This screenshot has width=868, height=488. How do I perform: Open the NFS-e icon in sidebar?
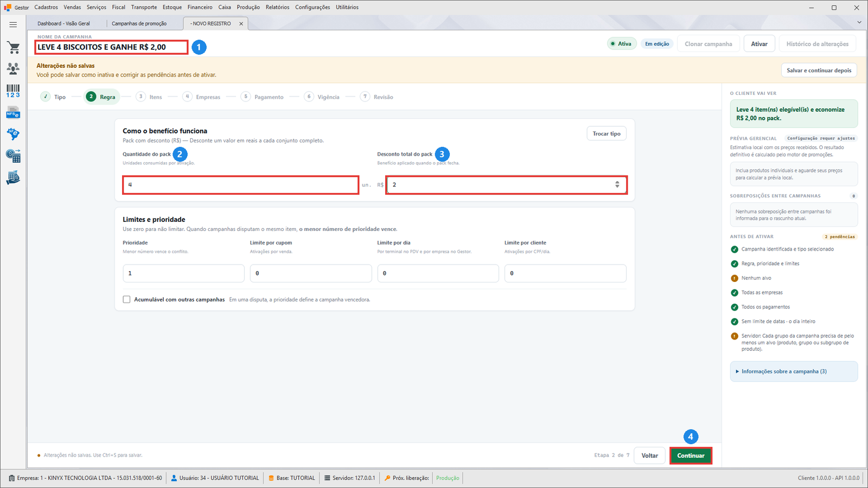[x=13, y=113]
